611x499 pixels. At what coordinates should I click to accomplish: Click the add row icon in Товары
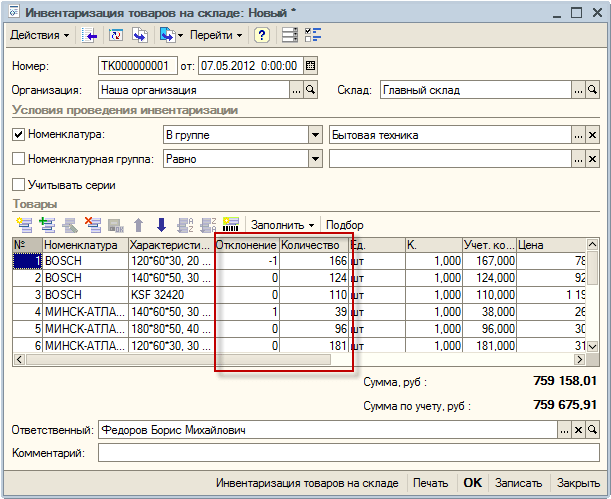[x=24, y=225]
